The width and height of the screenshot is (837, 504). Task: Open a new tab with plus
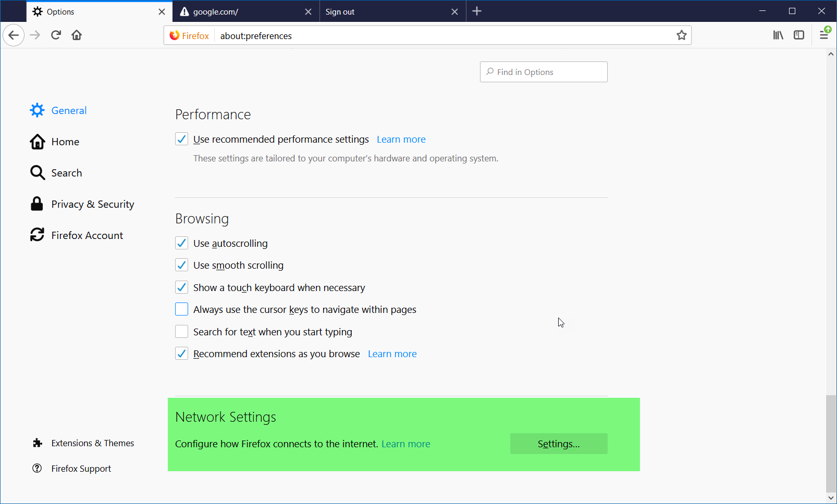(x=477, y=11)
